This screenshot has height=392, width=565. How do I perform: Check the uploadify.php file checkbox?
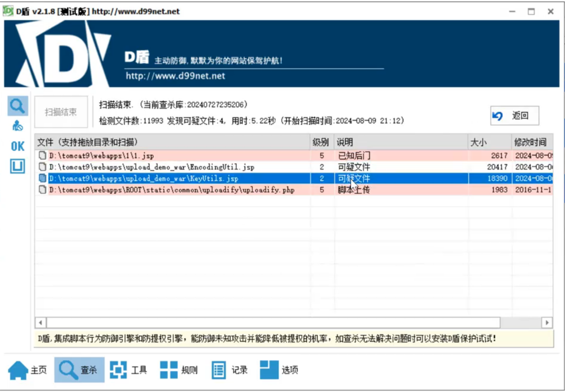click(42, 190)
